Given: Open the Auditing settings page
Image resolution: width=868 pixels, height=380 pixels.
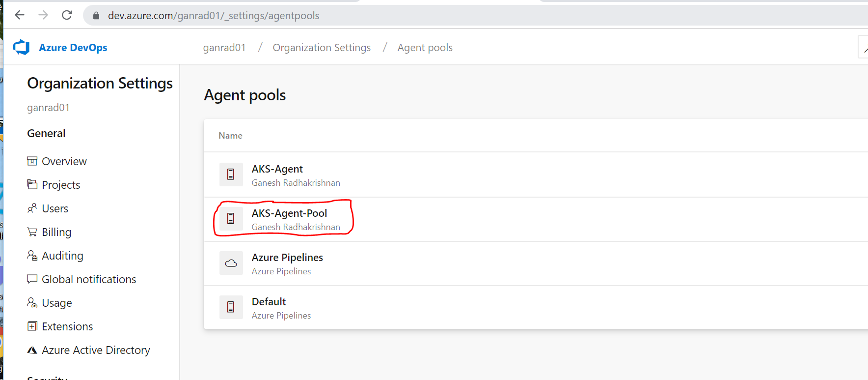Looking at the screenshot, I should point(63,256).
